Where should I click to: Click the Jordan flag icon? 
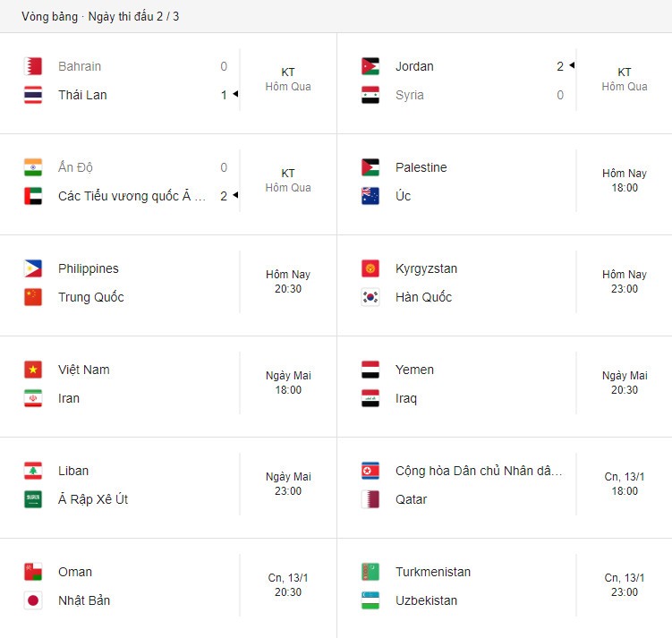tap(370, 66)
